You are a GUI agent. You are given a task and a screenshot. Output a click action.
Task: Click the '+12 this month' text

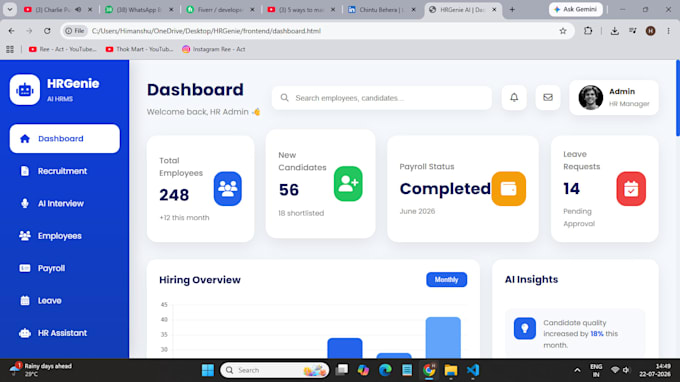(x=184, y=218)
